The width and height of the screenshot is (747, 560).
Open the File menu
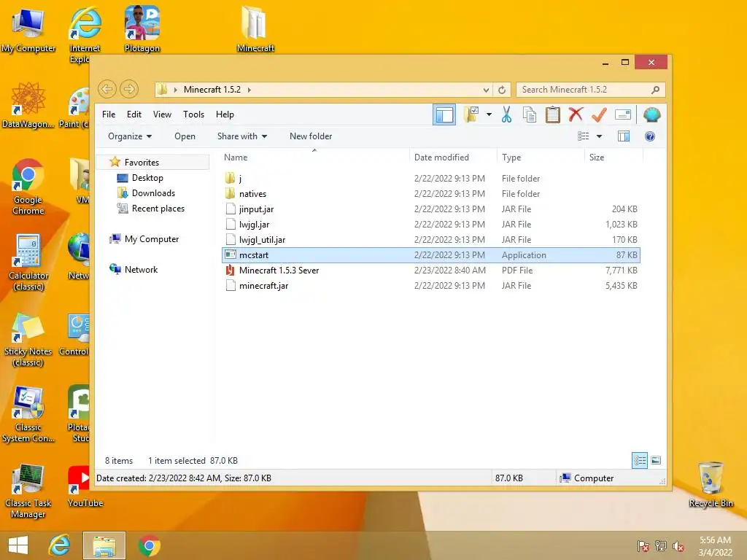pos(109,114)
